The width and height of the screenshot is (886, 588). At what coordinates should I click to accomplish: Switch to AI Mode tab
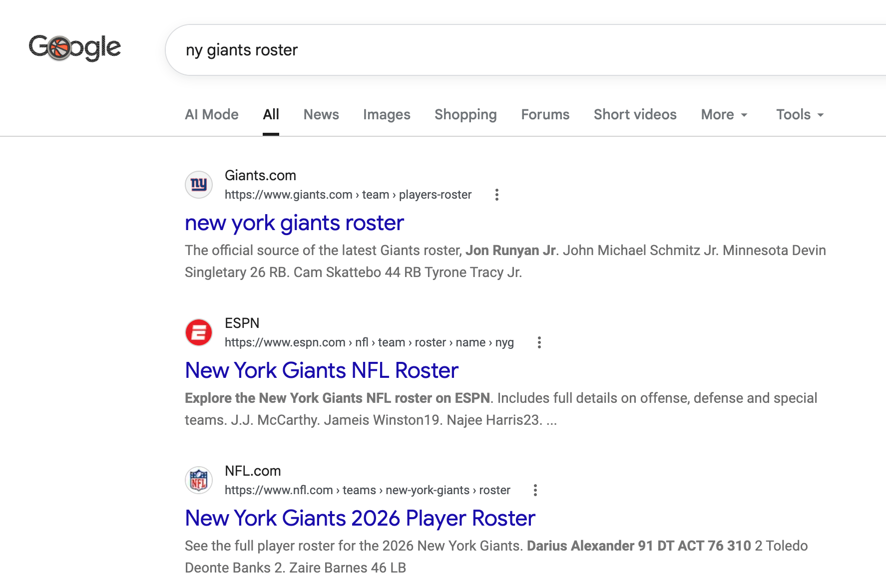pyautogui.click(x=212, y=115)
